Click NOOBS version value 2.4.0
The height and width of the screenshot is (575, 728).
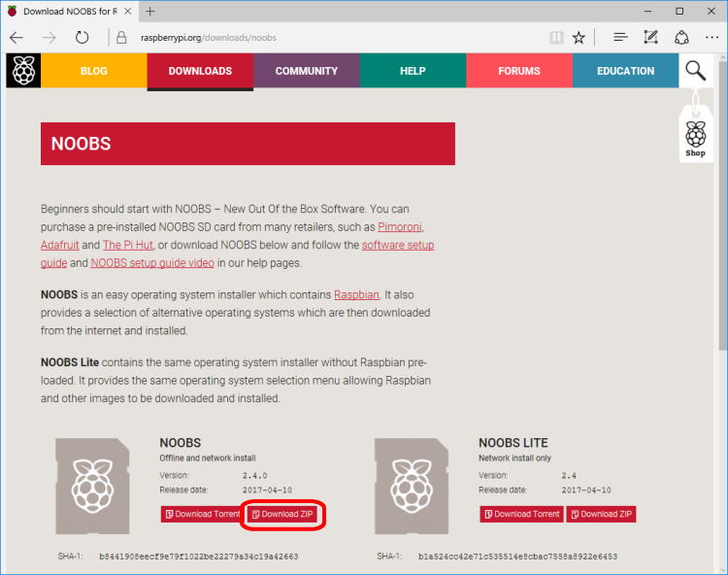(x=255, y=476)
